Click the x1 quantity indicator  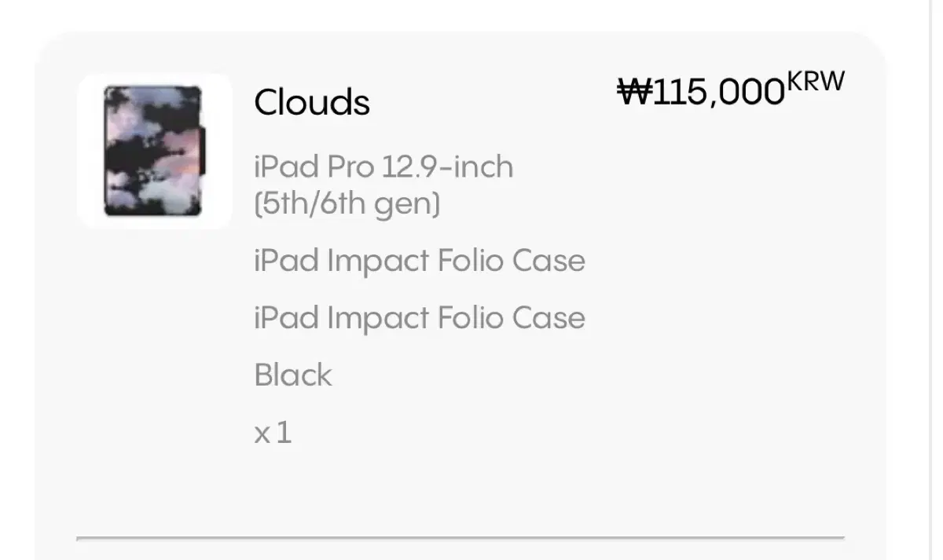pos(273,431)
